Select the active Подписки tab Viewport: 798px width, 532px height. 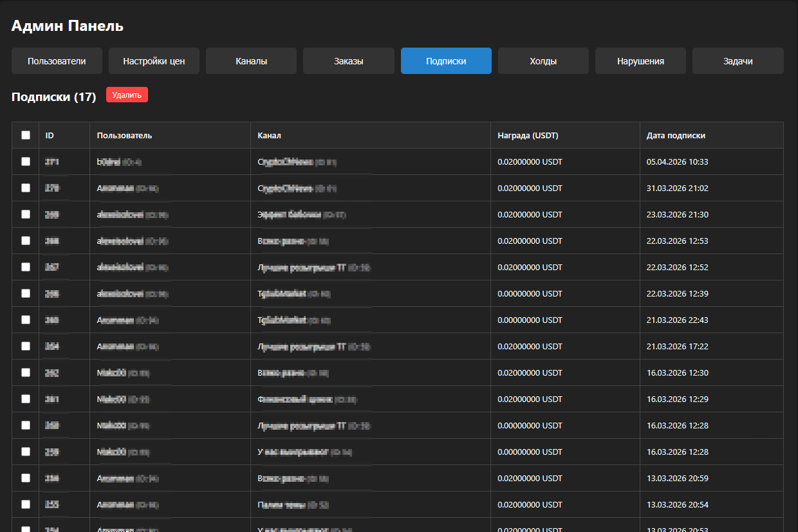(446, 61)
